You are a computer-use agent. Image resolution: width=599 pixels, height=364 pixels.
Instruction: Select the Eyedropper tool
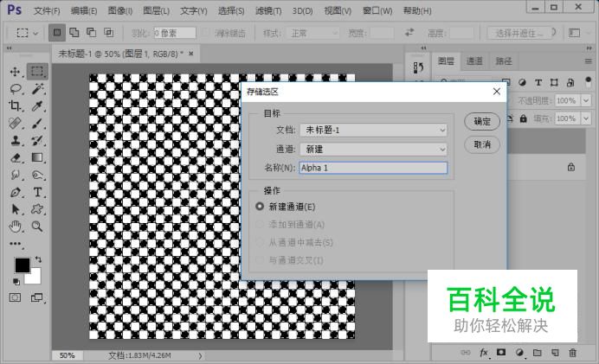pos(37,105)
